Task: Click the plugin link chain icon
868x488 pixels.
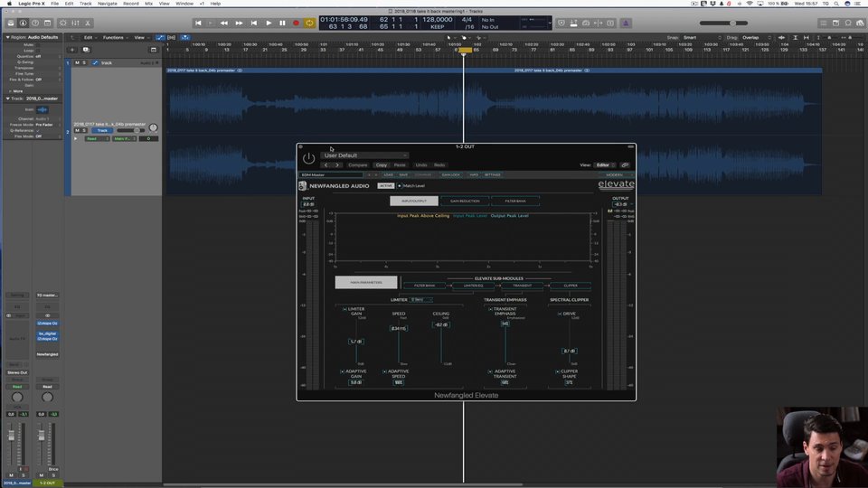Action: [625, 164]
